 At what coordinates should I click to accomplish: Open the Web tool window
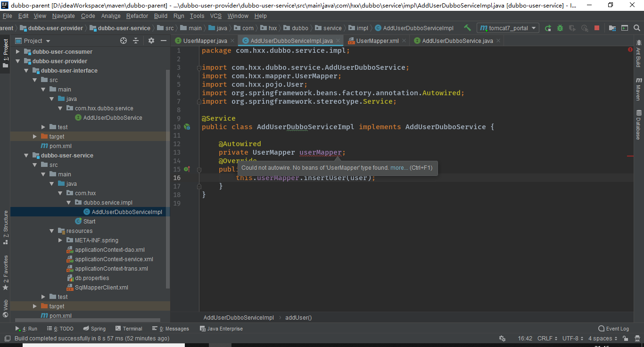pyautogui.click(x=6, y=308)
